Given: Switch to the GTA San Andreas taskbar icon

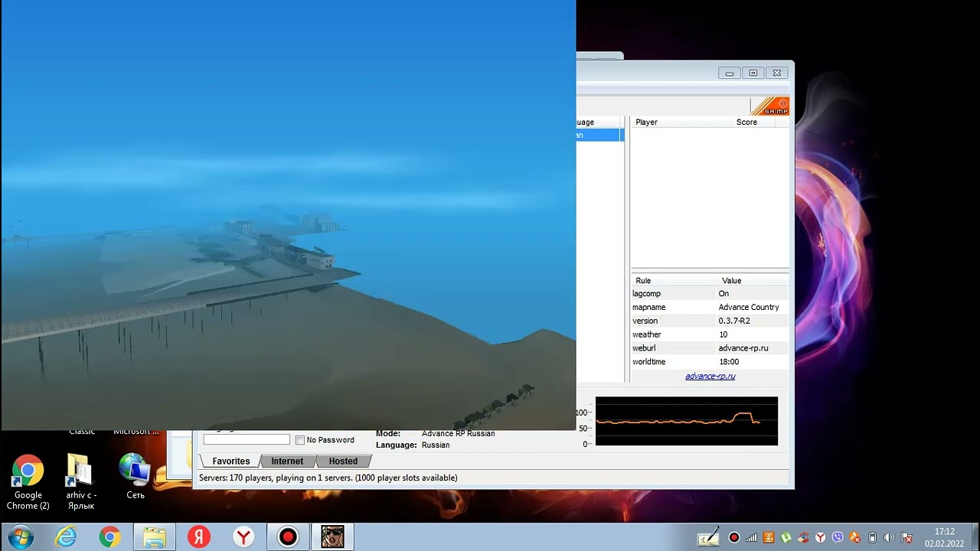Looking at the screenshot, I should click(x=332, y=537).
